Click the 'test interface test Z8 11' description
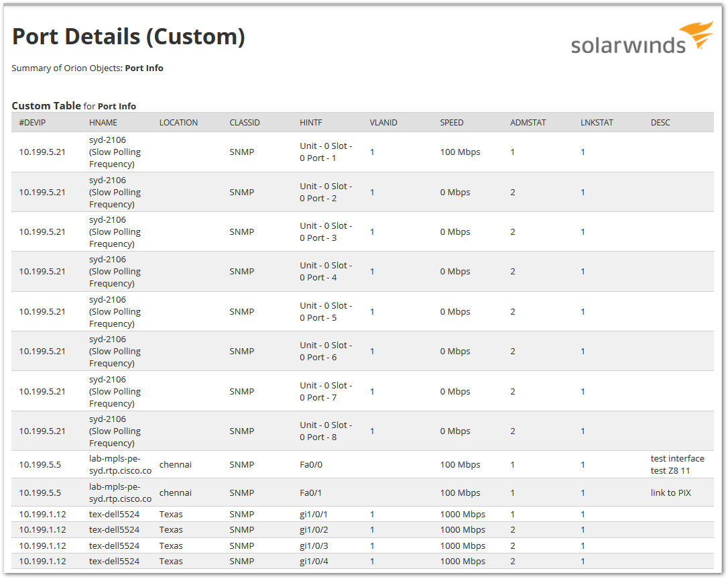 tap(677, 464)
